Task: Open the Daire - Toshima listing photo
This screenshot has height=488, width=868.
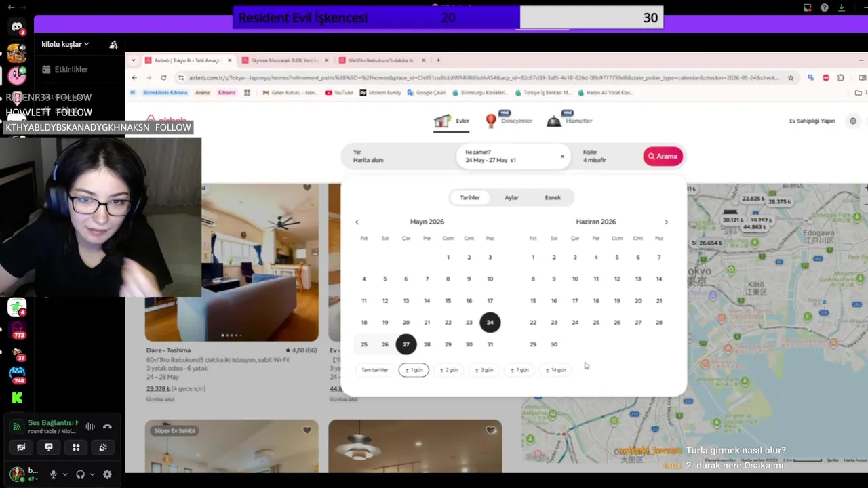Action: 231,262
